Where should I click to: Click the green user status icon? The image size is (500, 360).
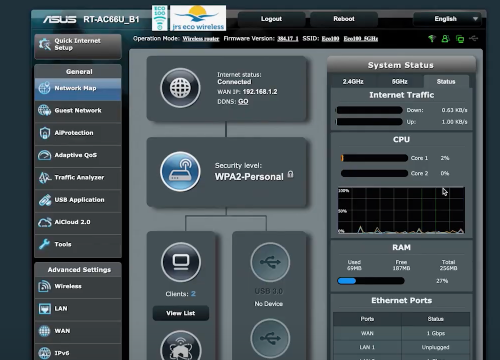[x=445, y=39]
